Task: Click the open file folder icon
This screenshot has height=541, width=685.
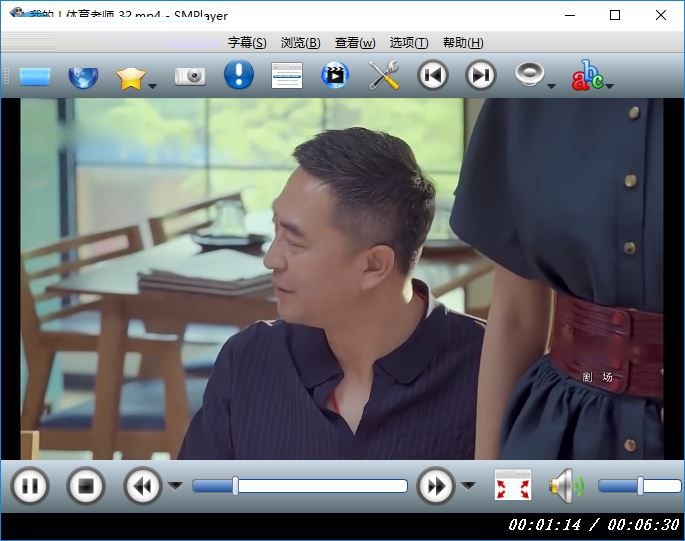Action: point(34,76)
